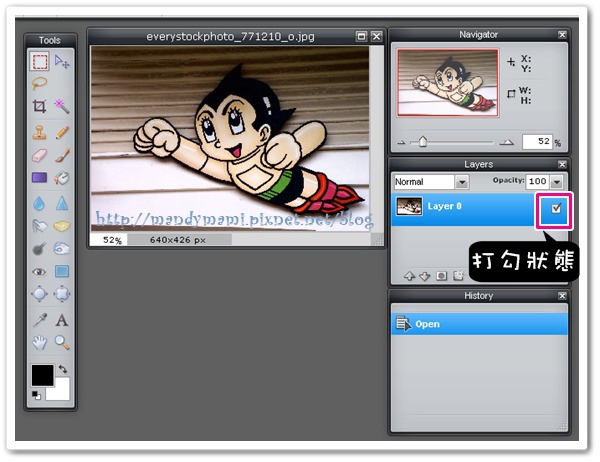Swap foreground and background colors
This screenshot has height=462, width=600.
63,369
